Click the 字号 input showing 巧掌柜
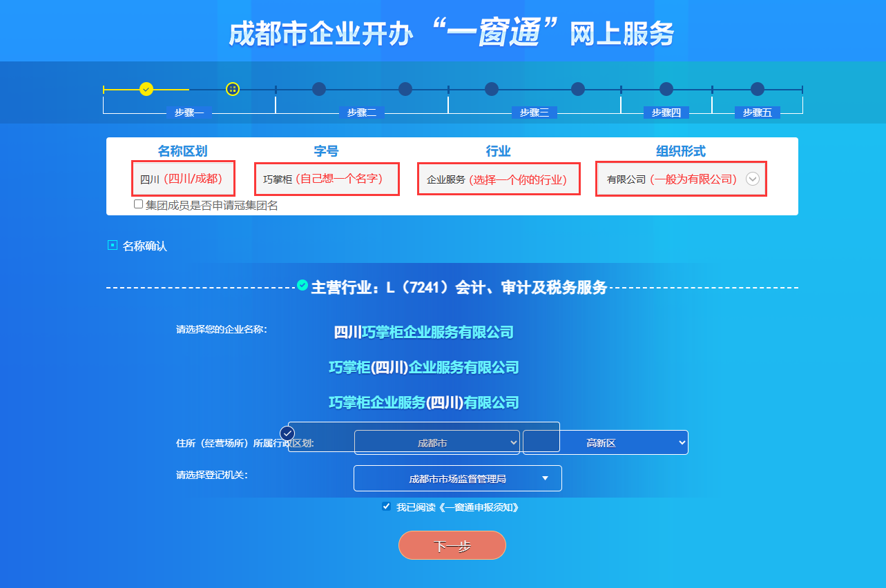 point(327,178)
